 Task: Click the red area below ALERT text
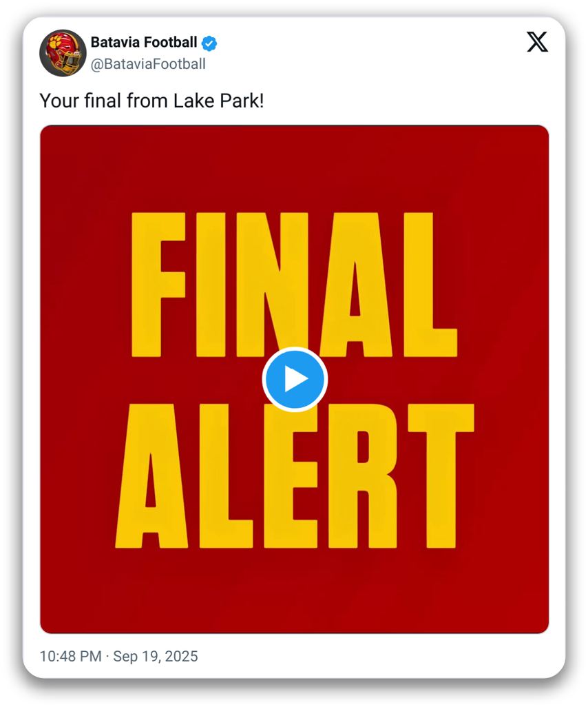[294, 591]
